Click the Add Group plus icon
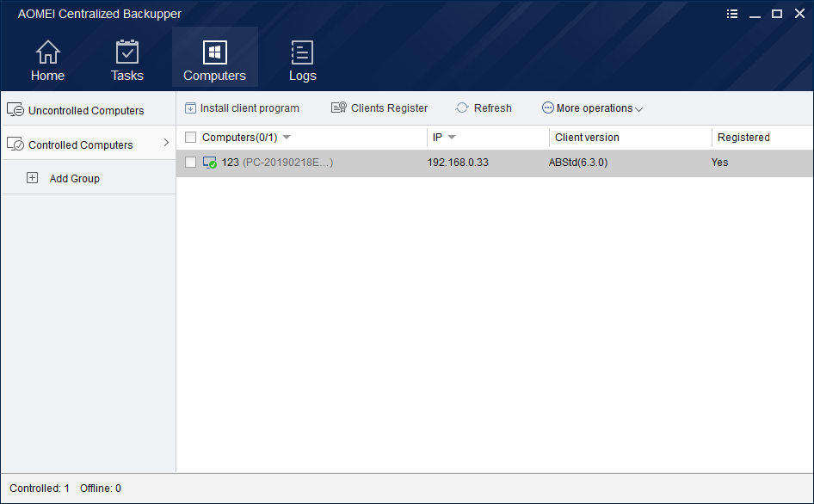The width and height of the screenshot is (814, 504). tap(32, 177)
